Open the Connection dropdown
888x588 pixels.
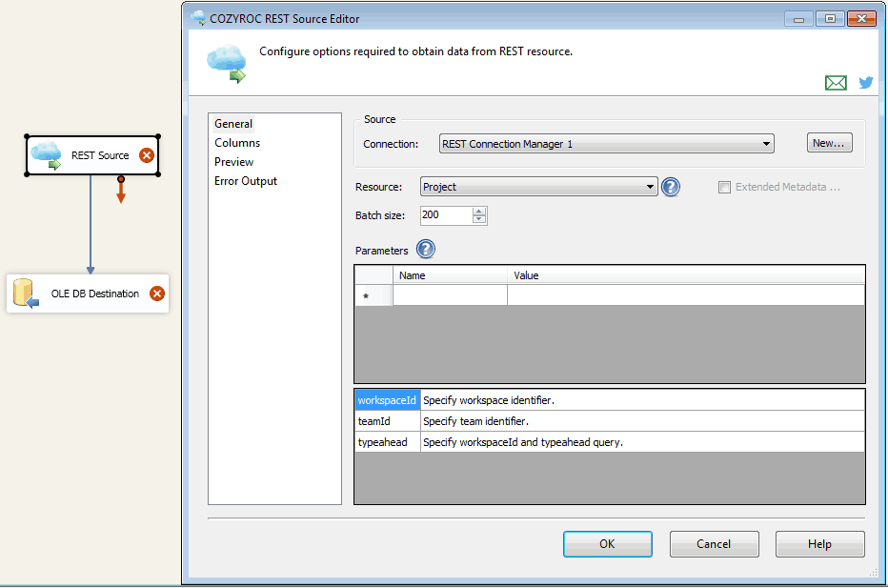(x=607, y=144)
